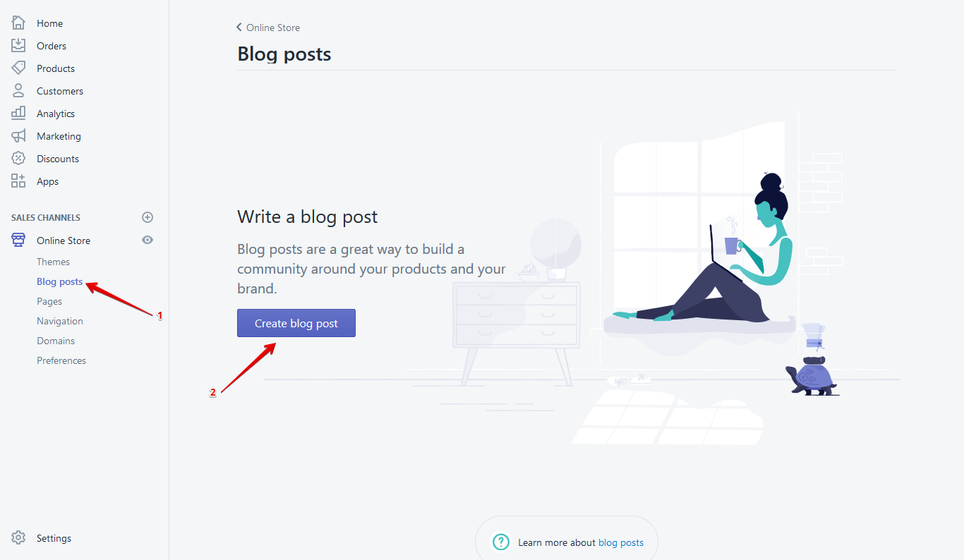Click the Marketing megaphone icon
This screenshot has width=964, height=560.
pos(18,136)
